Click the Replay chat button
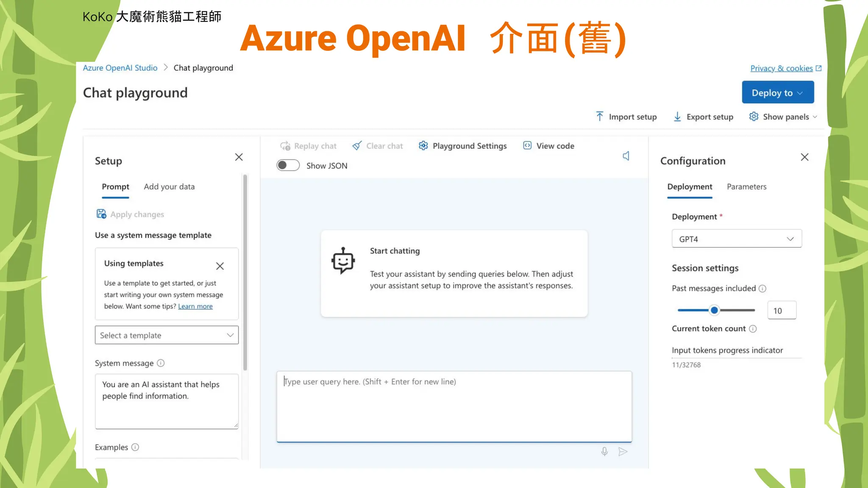 point(308,146)
